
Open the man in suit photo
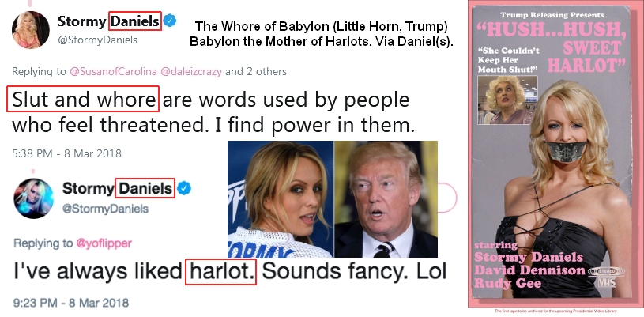pyautogui.click(x=386, y=199)
